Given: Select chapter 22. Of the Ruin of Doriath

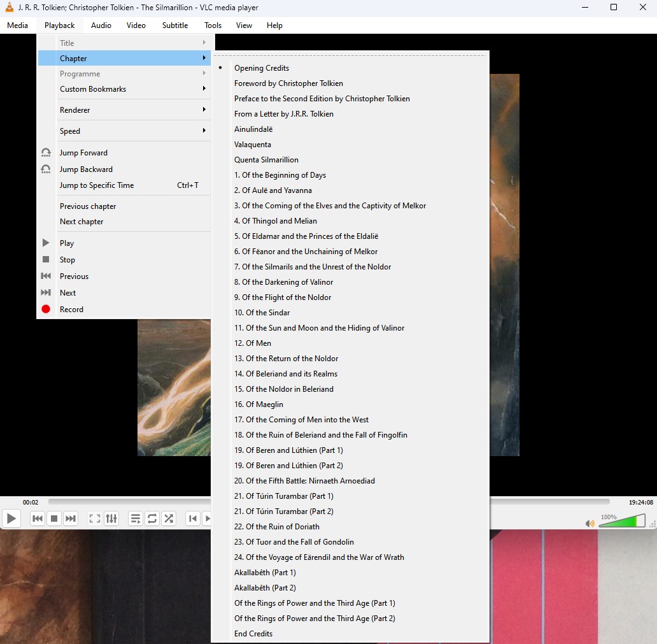Looking at the screenshot, I should pyautogui.click(x=350, y=527).
